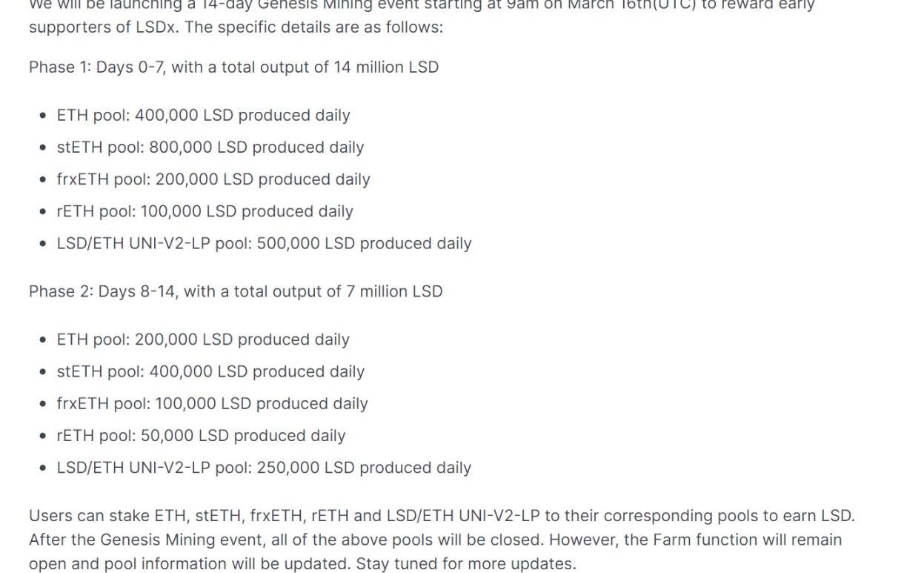Click the rETH pool 50,000 LSD line

tap(201, 436)
